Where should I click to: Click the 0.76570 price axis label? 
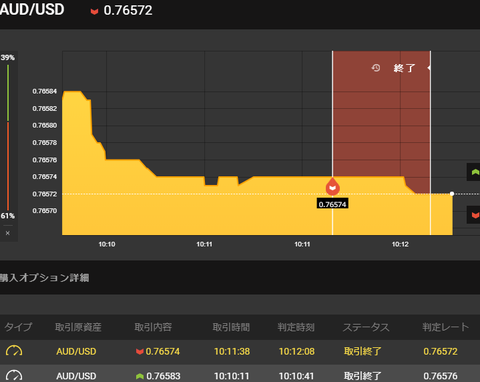(x=45, y=211)
